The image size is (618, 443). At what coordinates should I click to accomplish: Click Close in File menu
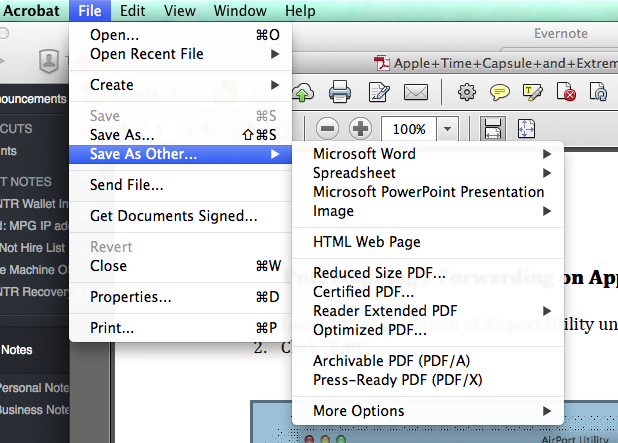(181, 266)
